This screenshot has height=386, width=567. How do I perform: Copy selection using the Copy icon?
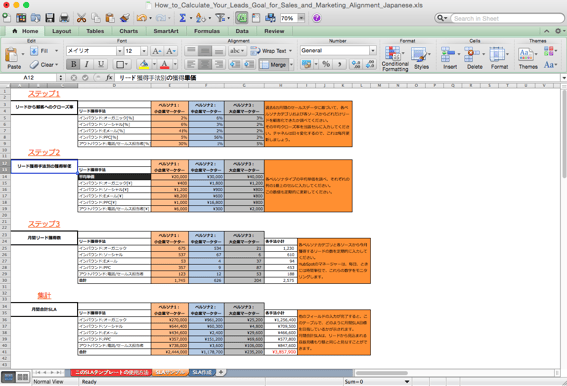point(96,18)
